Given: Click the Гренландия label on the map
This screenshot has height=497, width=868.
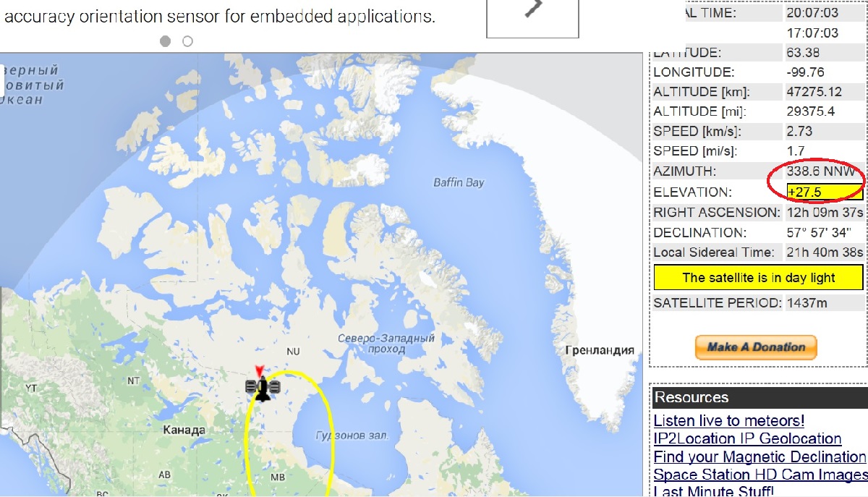Looking at the screenshot, I should [600, 350].
